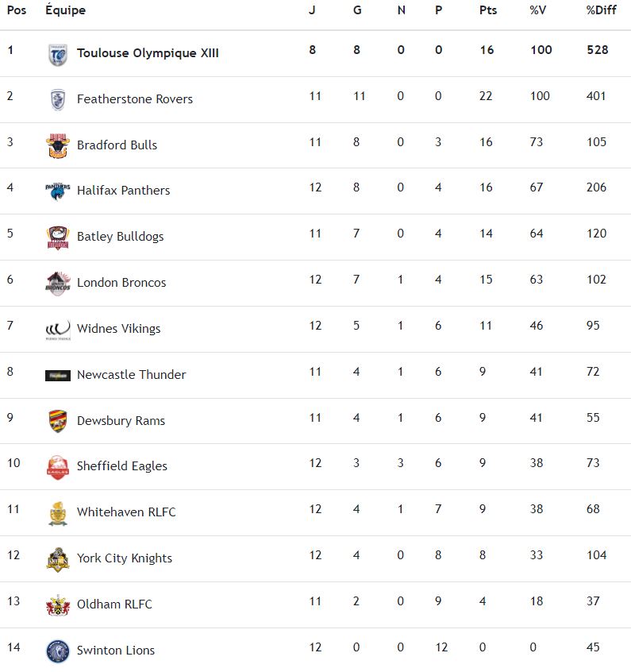
Task: Click the Équipe column header
Action: [x=65, y=10]
